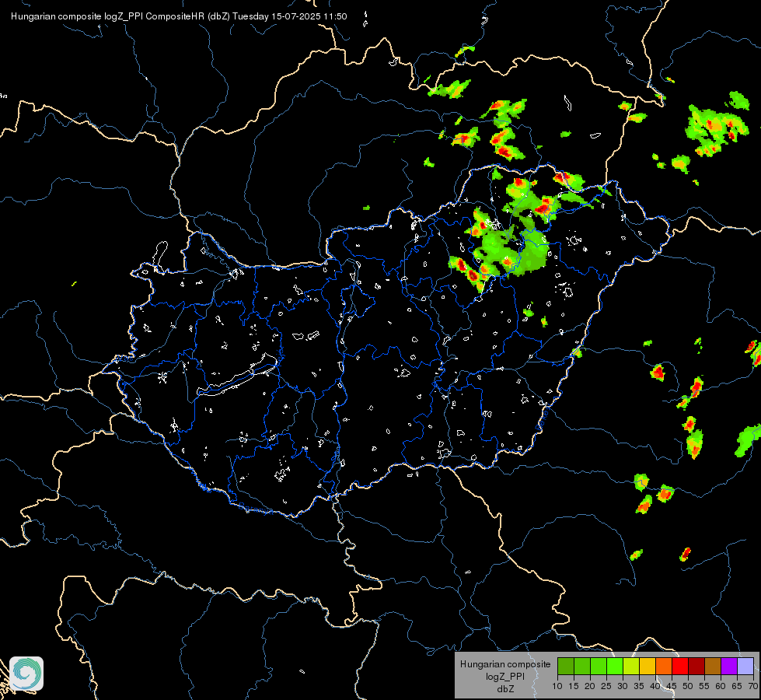The width and height of the screenshot is (761, 700).
Task: Click the legend scale value '25'
Action: (x=606, y=687)
